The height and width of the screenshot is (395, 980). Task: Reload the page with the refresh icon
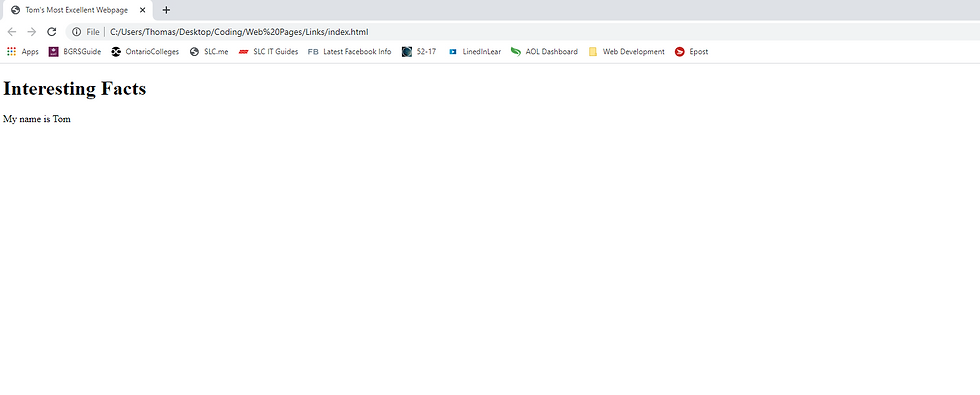click(52, 32)
